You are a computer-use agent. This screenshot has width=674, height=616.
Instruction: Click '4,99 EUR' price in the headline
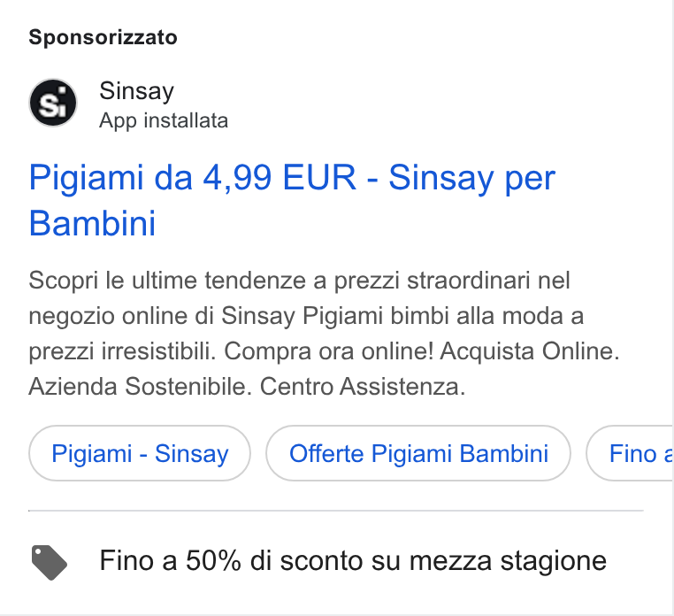(280, 177)
